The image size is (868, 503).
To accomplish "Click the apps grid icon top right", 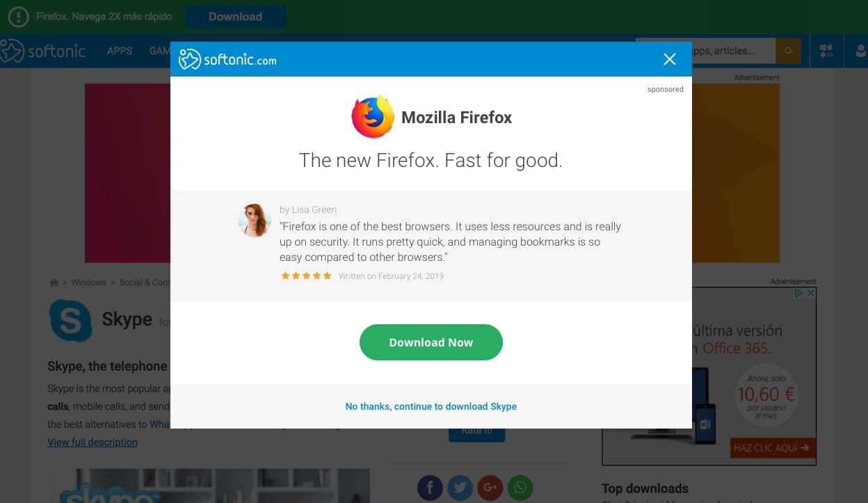I will coord(826,50).
